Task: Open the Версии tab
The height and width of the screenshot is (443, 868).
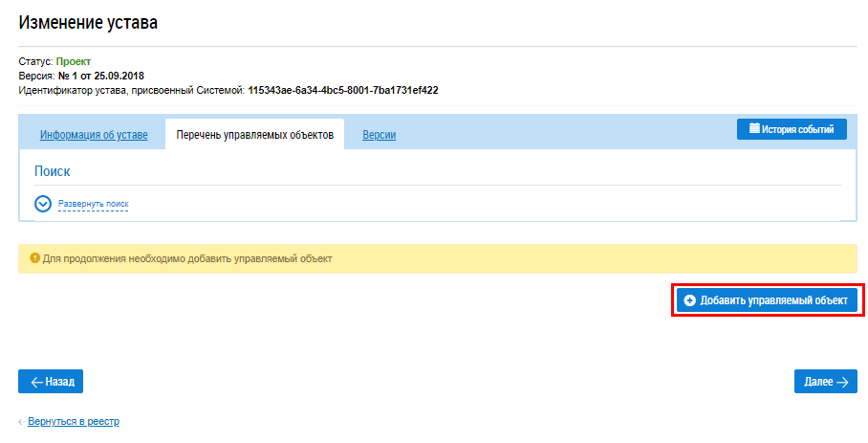Action: 379,135
